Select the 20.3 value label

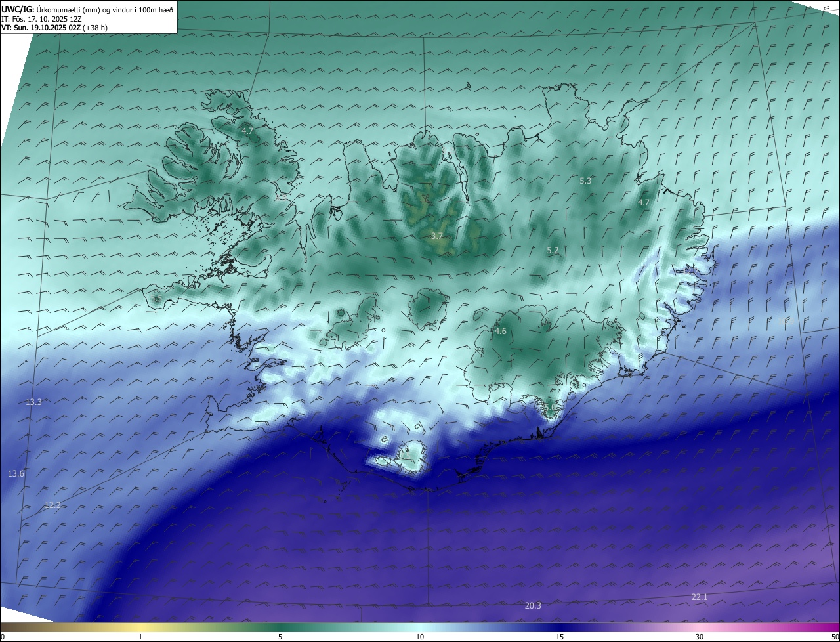click(533, 605)
